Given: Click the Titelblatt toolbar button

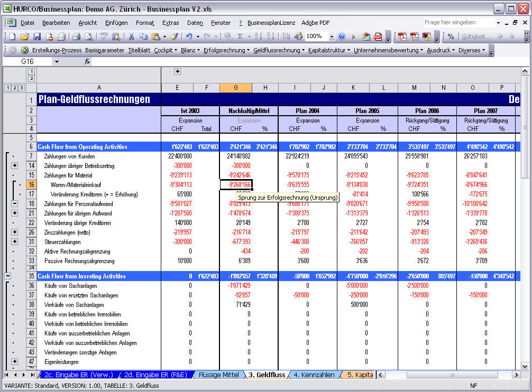Looking at the screenshot, I should pos(139,50).
